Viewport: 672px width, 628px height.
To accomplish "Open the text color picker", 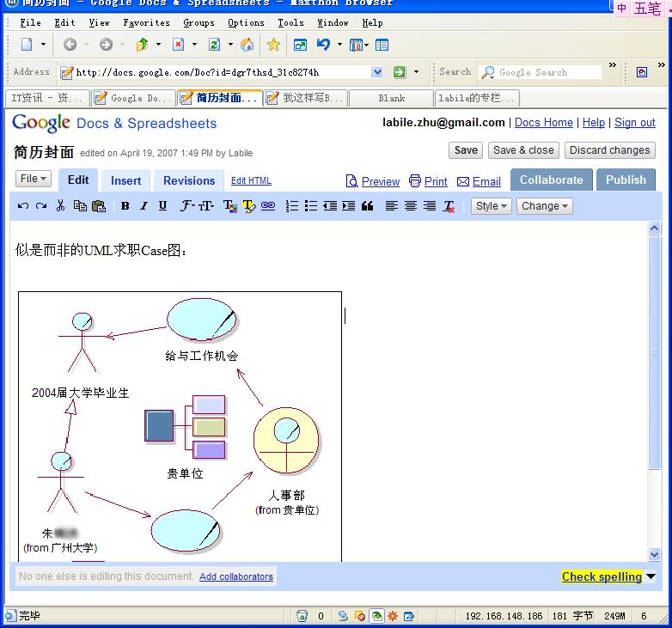I will pyautogui.click(x=229, y=206).
